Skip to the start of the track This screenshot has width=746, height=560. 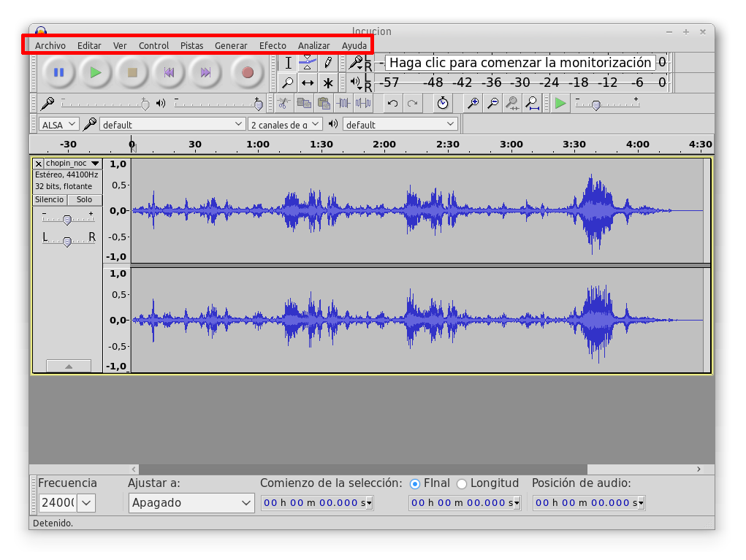pos(169,73)
